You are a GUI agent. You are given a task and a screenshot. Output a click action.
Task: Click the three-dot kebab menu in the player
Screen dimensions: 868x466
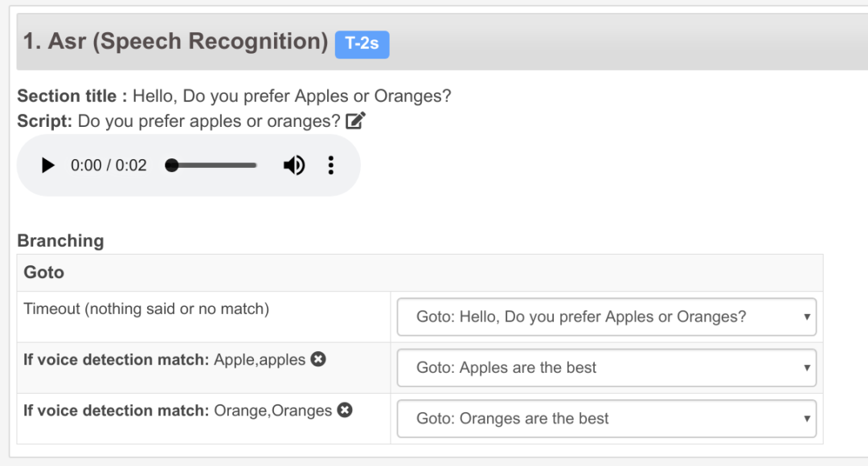pos(330,165)
